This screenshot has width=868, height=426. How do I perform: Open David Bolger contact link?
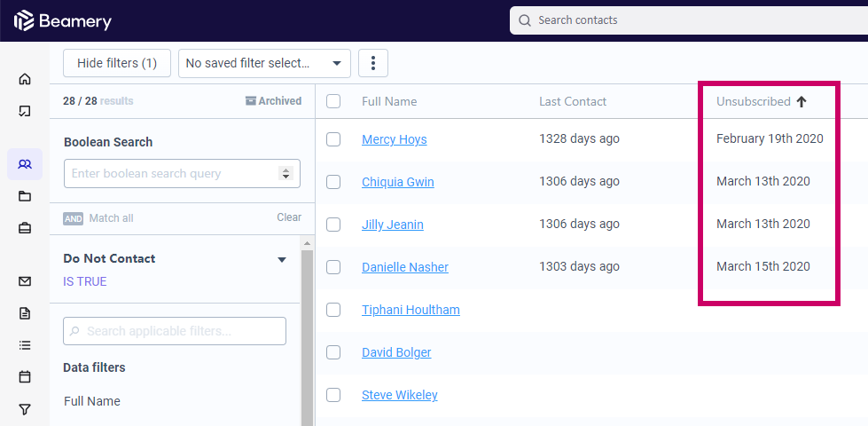click(396, 352)
